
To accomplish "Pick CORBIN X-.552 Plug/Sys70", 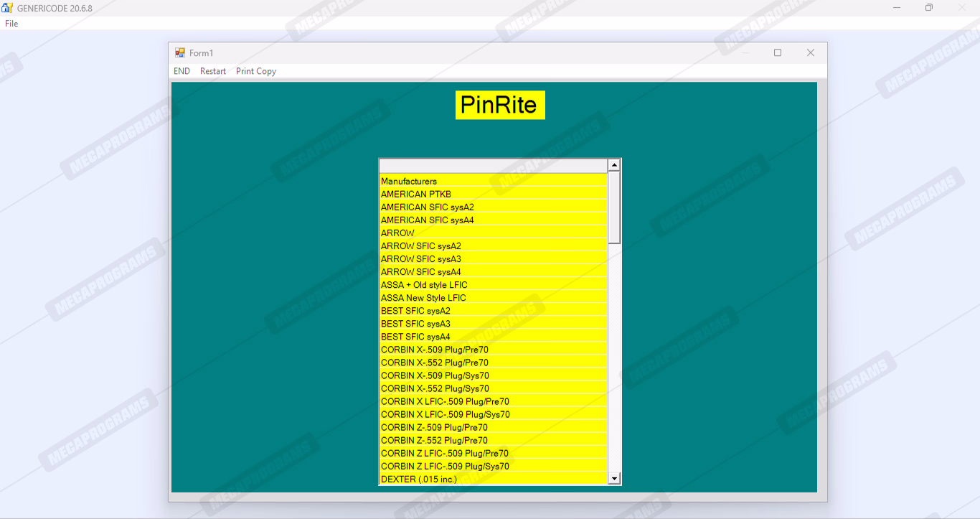I will pyautogui.click(x=435, y=388).
